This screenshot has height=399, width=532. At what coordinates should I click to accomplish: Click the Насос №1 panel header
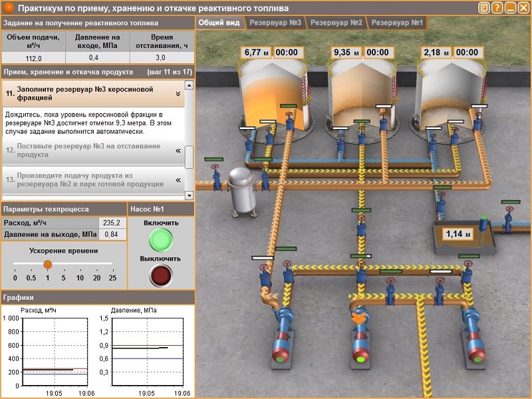click(x=161, y=209)
